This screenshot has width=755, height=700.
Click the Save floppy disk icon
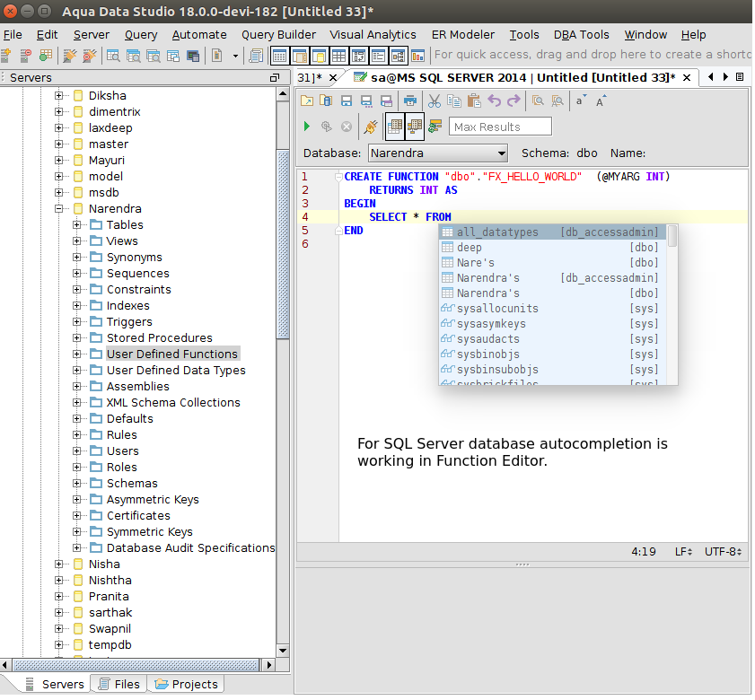tap(347, 101)
